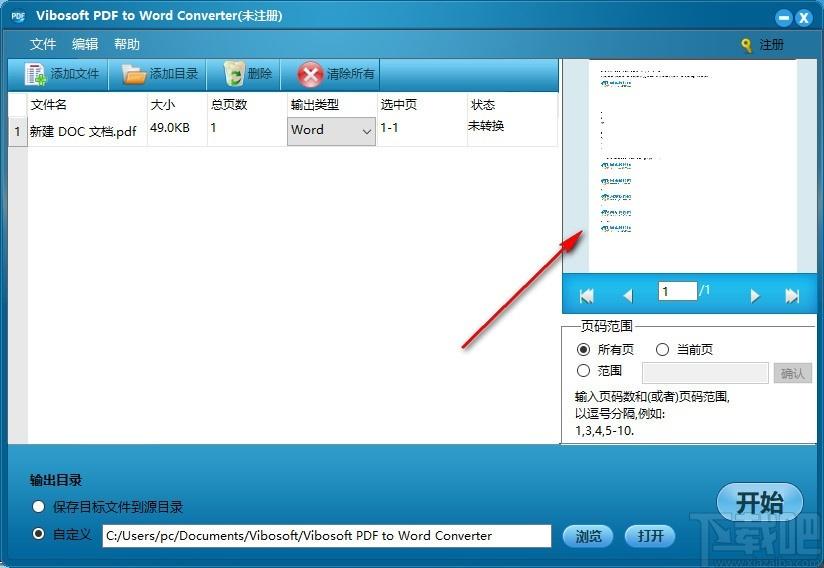Screen dimensions: 824x568
Task: Open the Word output type dropdown
Action: pos(331,131)
